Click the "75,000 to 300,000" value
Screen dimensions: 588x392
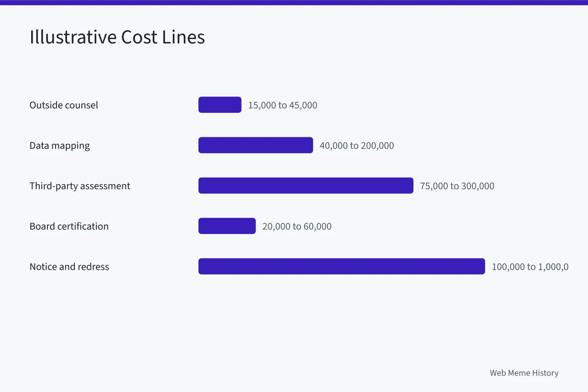(457, 186)
